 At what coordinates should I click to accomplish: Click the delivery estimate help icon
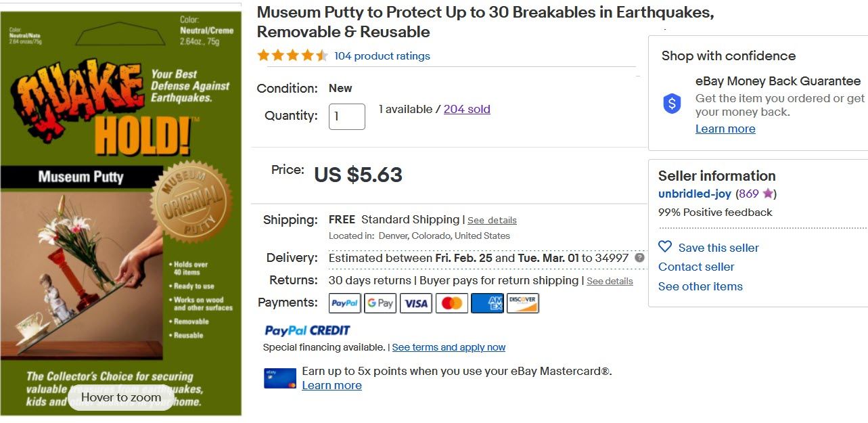point(640,258)
